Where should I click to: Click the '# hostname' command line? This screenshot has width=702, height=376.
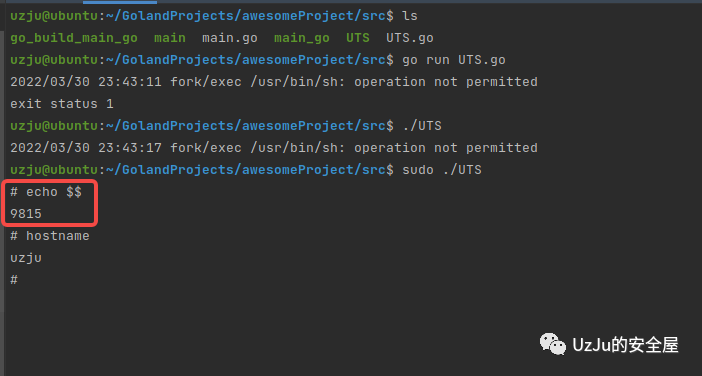tap(50, 236)
